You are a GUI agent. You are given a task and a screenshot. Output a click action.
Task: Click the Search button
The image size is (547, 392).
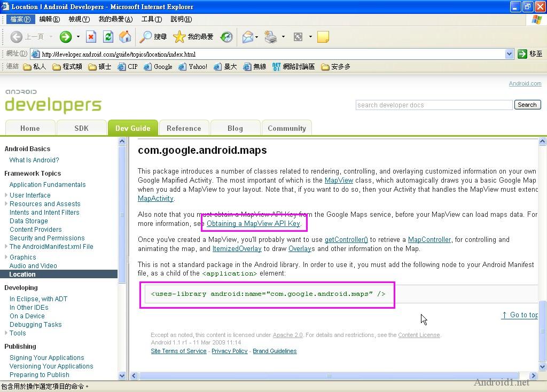[x=527, y=105]
